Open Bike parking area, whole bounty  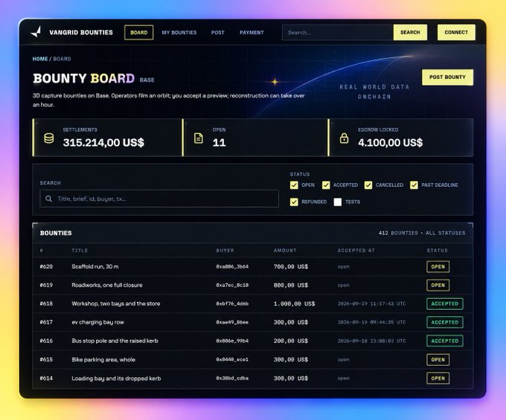point(103,360)
